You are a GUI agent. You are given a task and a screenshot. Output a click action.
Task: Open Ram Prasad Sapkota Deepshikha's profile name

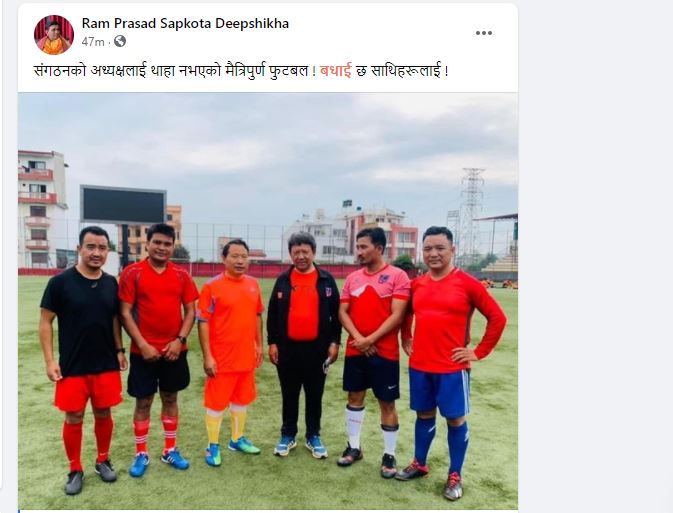coord(185,23)
